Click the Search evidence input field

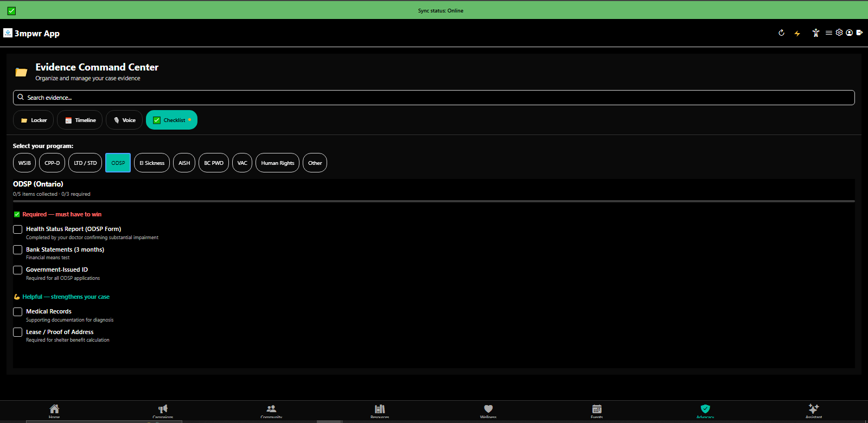pos(433,98)
